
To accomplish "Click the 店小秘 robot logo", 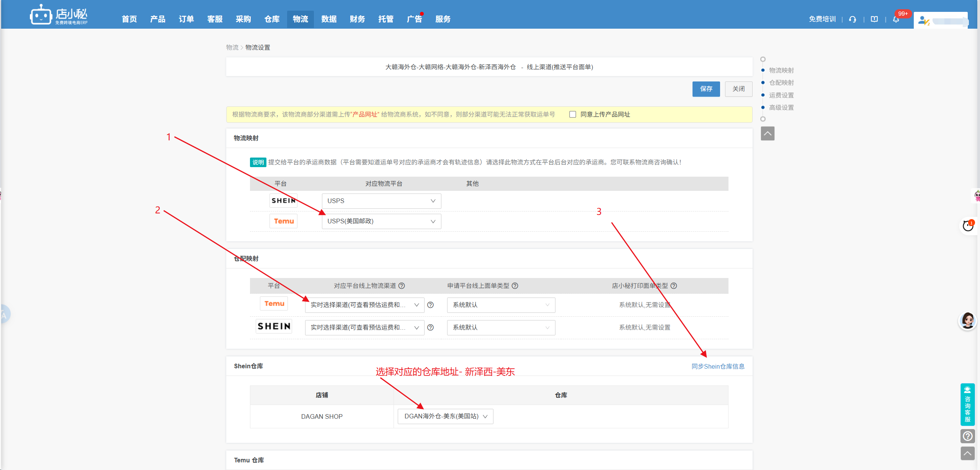I will point(59,15).
